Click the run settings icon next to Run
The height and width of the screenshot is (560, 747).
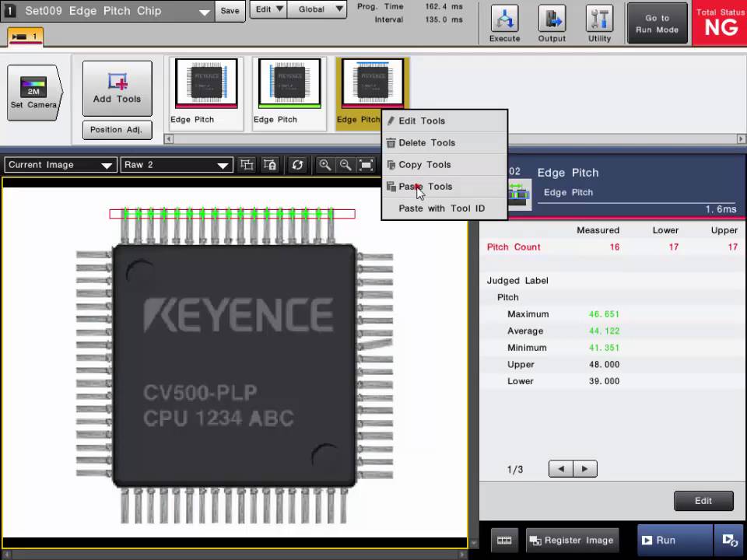729,540
